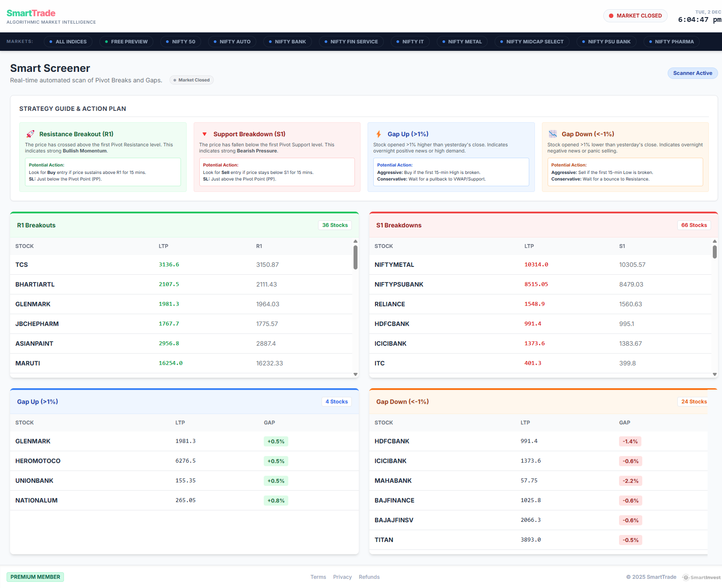This screenshot has width=722, height=588.
Task: Open the Privacy link in the footer
Action: point(342,577)
